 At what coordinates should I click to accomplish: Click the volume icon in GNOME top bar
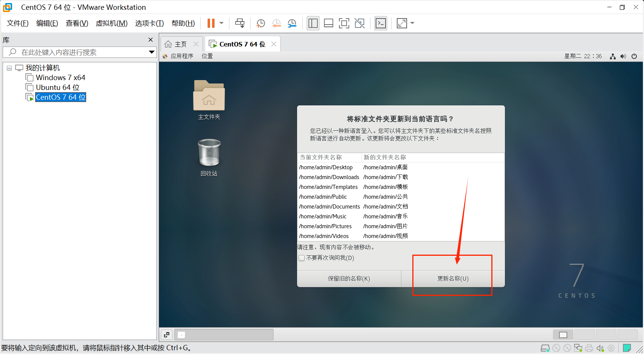[x=623, y=56]
